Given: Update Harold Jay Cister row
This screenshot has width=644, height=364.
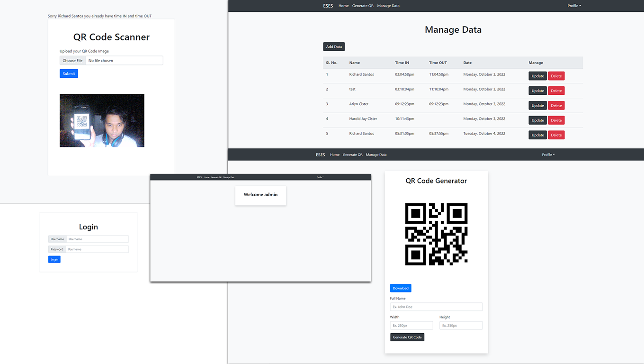Looking at the screenshot, I should (x=538, y=120).
